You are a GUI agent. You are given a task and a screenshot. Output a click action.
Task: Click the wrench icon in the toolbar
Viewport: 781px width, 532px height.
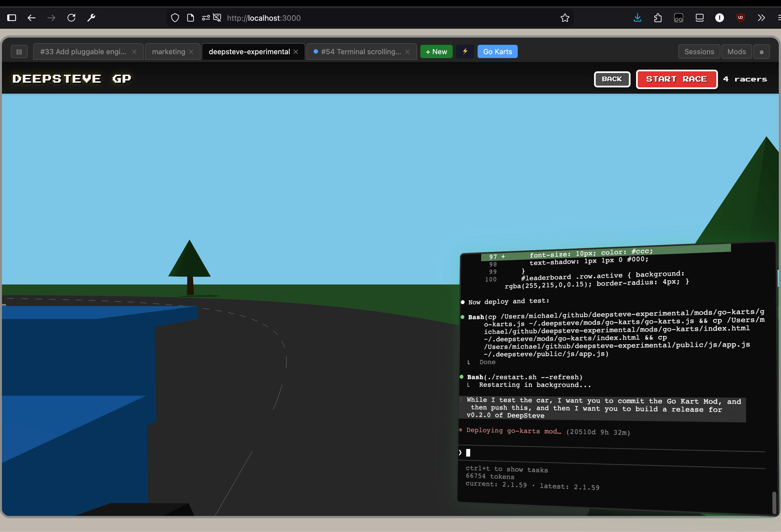pyautogui.click(x=91, y=18)
